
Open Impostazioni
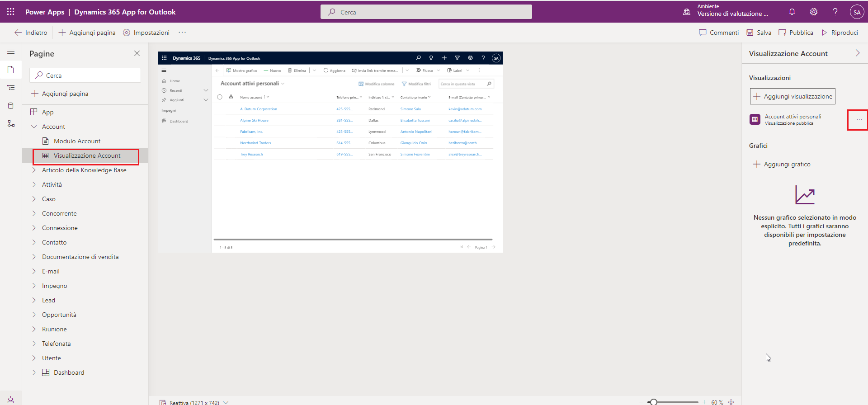click(146, 33)
